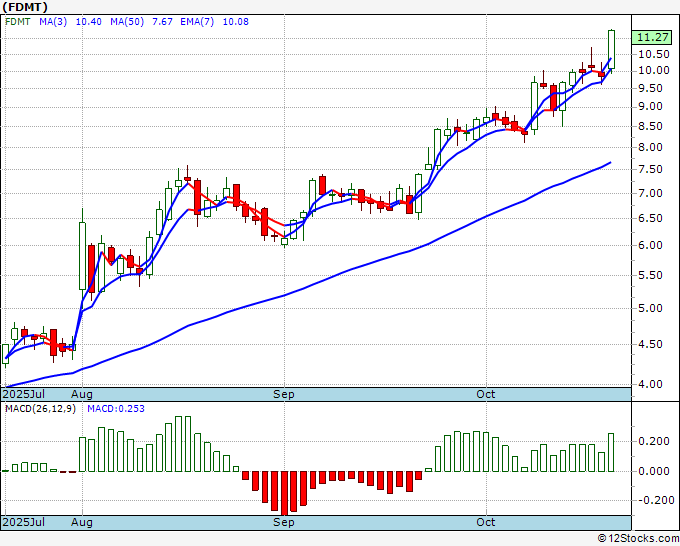Screen dimensions: 680x546
Task: Click the MACD(26,12,9) indicator label
Action: pyautogui.click(x=40, y=409)
